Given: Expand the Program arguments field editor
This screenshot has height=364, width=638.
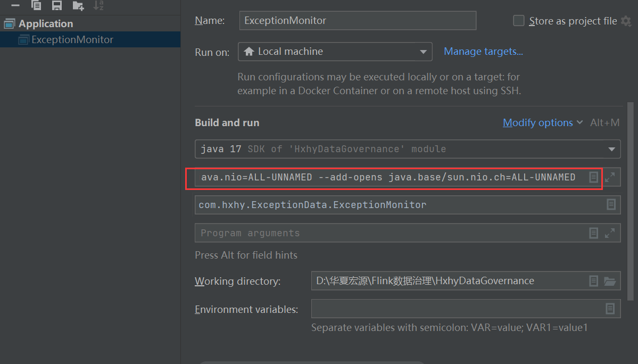Looking at the screenshot, I should click(610, 233).
